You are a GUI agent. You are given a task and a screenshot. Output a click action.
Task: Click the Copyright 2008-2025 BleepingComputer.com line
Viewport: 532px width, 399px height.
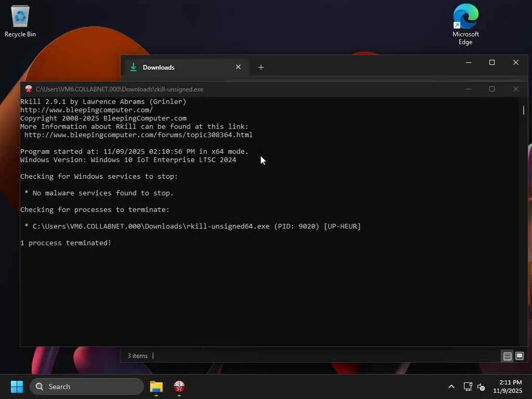click(x=103, y=118)
